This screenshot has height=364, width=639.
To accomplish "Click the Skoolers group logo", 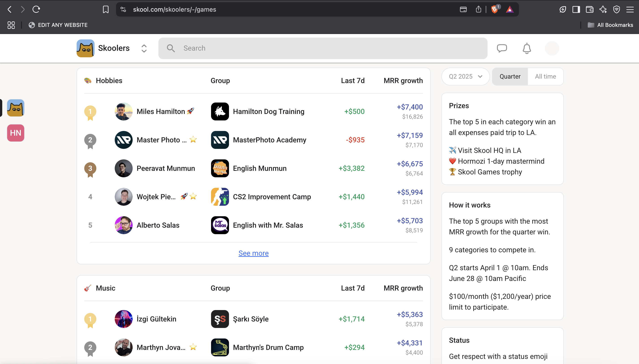I will (85, 48).
